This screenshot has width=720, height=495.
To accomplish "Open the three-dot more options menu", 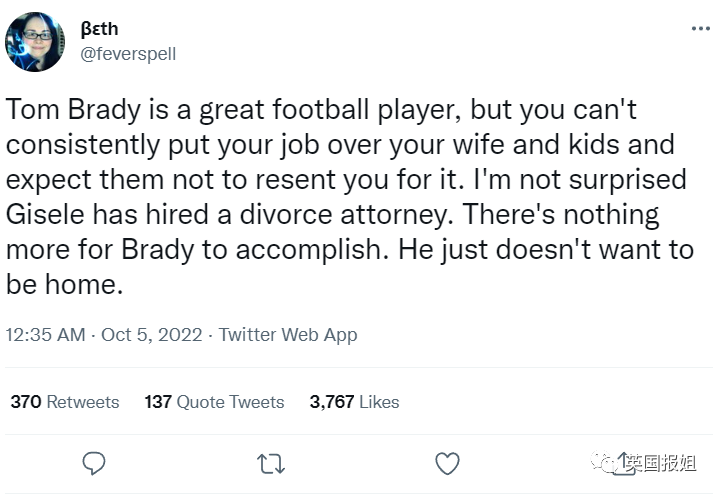I will tap(700, 29).
